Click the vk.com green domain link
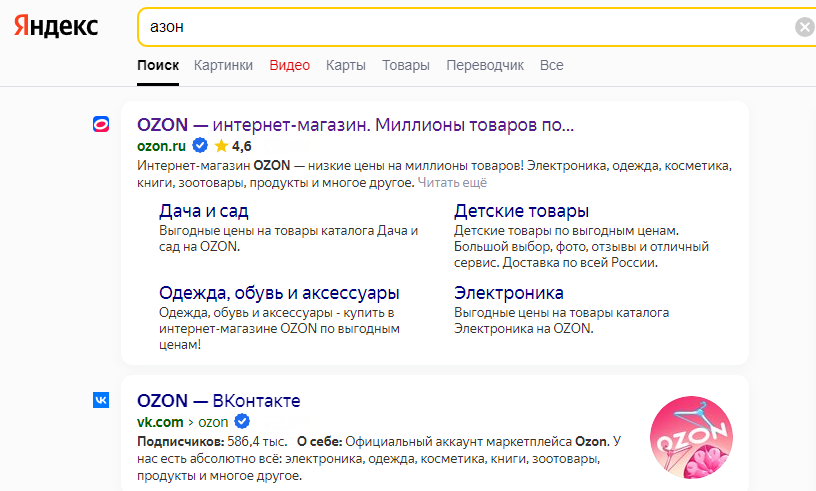Viewport: 816px width, 491px height. [x=160, y=422]
